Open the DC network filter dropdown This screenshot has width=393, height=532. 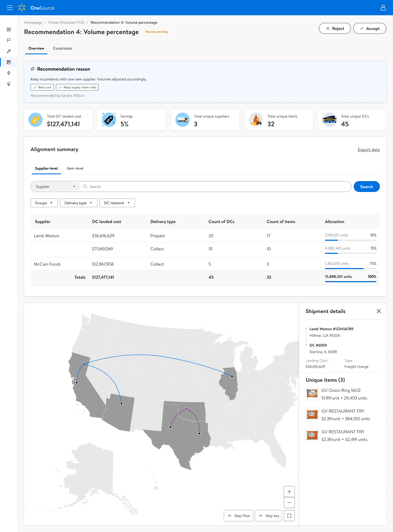(117, 203)
